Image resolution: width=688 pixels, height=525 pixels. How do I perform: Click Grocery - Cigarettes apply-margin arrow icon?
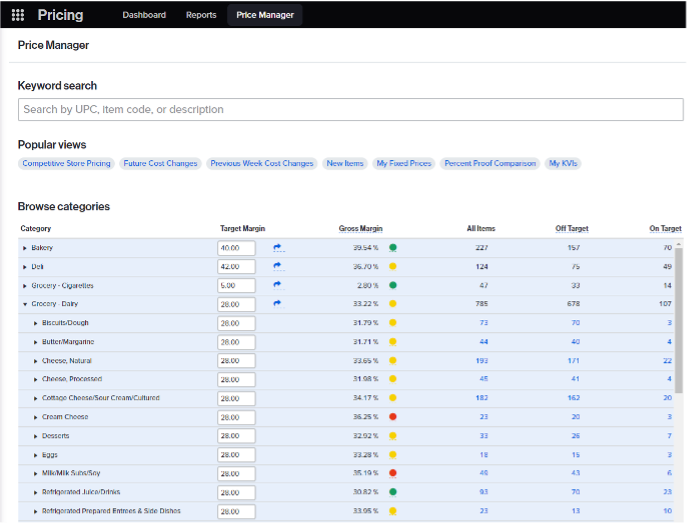click(x=278, y=285)
